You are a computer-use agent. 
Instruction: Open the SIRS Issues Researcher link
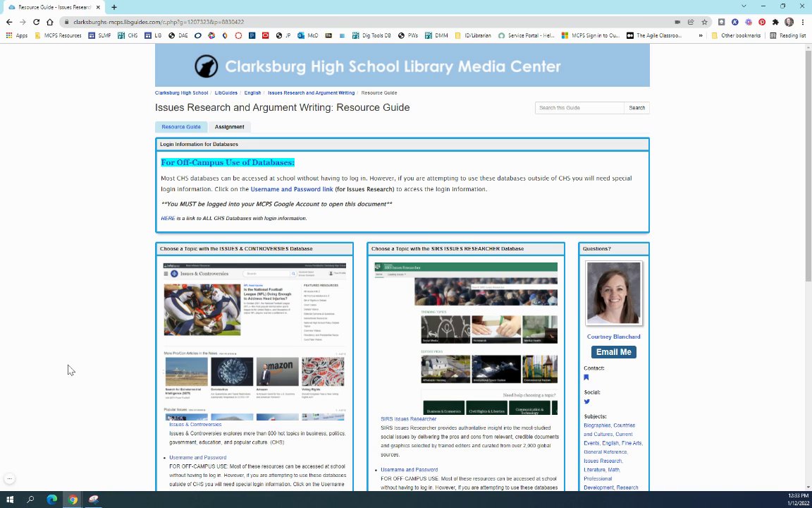pos(409,419)
